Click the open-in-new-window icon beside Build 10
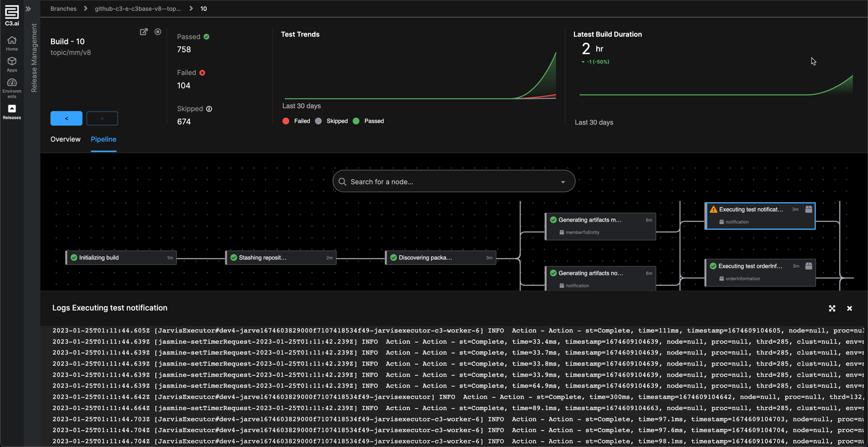The image size is (868, 447). pyautogui.click(x=144, y=32)
